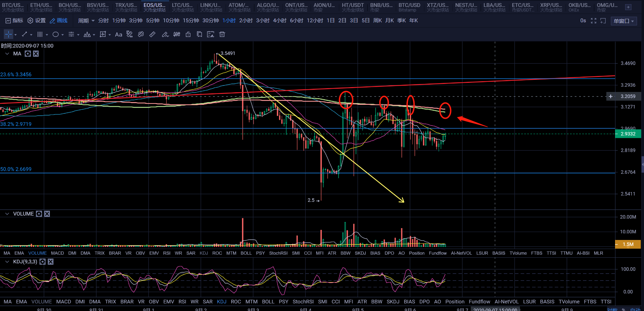644x311 pixels.
Task: Switch to the LTC/US... pair tab
Action: pos(183,7)
